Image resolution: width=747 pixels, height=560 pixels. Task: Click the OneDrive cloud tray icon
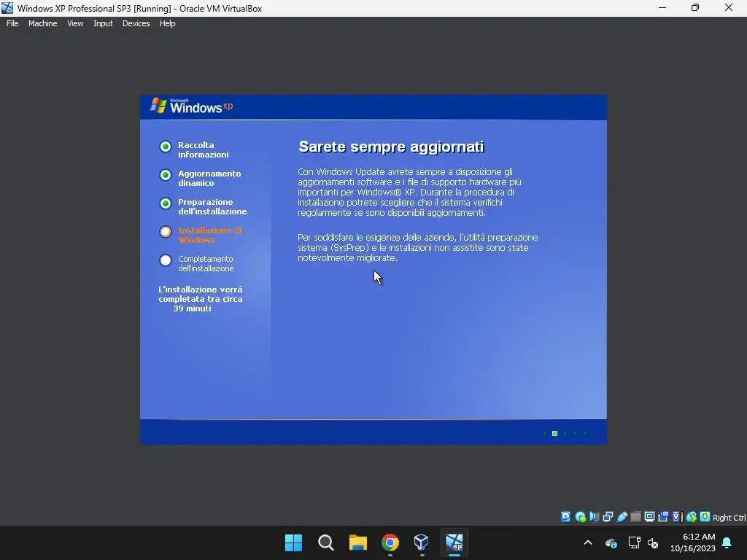point(611,542)
